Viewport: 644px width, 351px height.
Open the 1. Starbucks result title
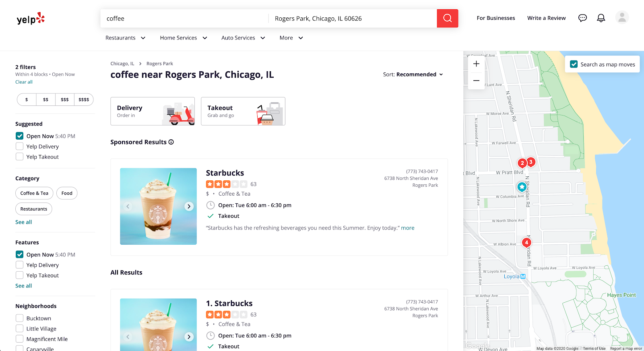coord(229,304)
